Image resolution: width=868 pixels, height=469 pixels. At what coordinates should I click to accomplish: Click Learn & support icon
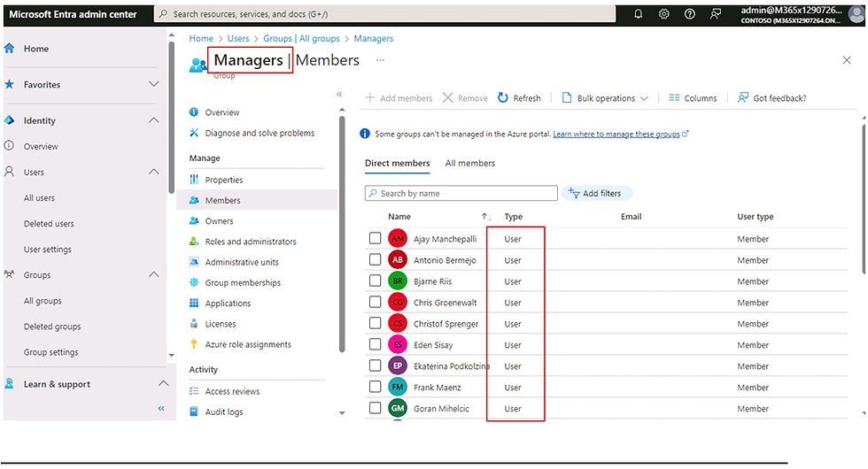pos(10,384)
